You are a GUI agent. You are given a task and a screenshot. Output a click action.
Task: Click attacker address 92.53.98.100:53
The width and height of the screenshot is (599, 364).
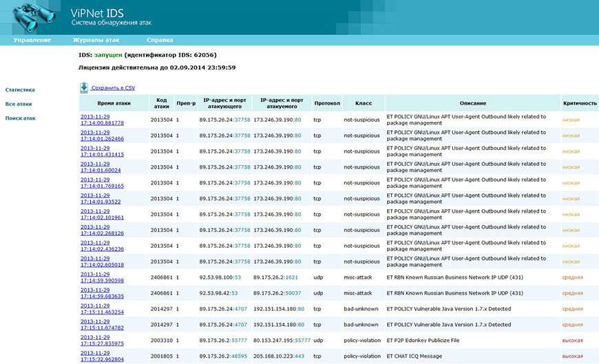pyautogui.click(x=220, y=277)
